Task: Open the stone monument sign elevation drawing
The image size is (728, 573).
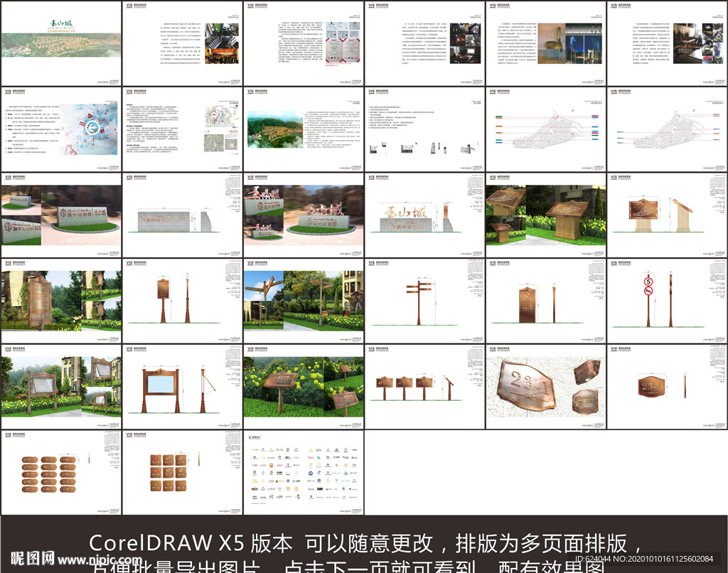Action: 182,215
